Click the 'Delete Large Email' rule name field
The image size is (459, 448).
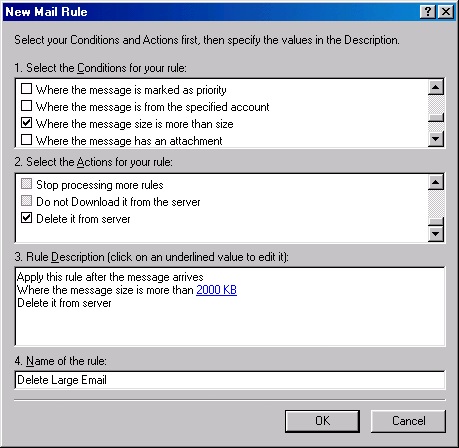point(230,380)
